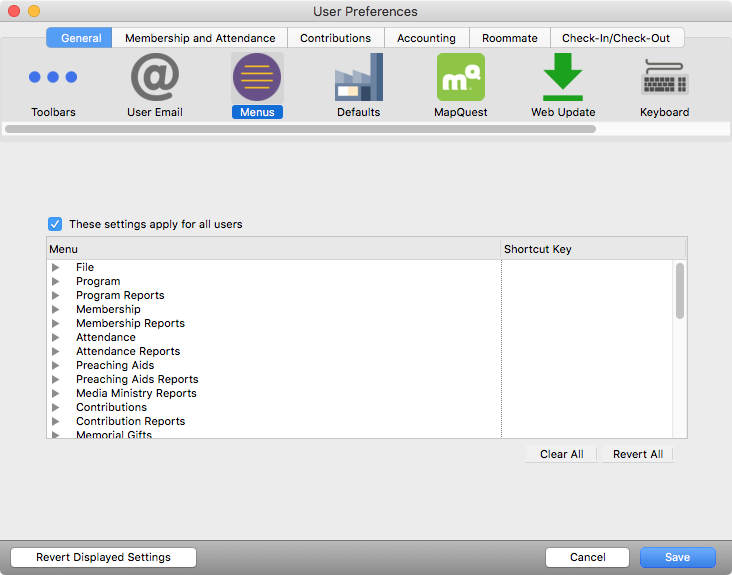Viewport: 732px width, 575px height.
Task: Click the menu list vertical scrollbar
Action: 680,290
